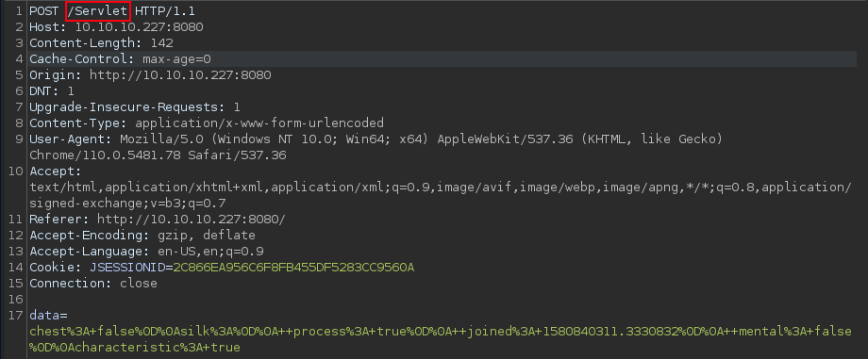Click the JSESSIONID cookie value
The width and height of the screenshot is (868, 359).
click(x=293, y=268)
